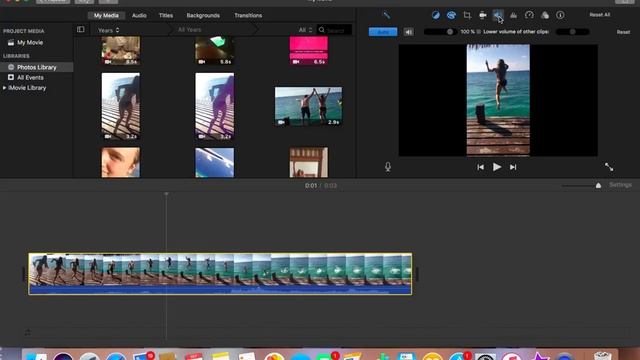
Task: Switch to the Backgrounds tab
Action: click(x=203, y=16)
